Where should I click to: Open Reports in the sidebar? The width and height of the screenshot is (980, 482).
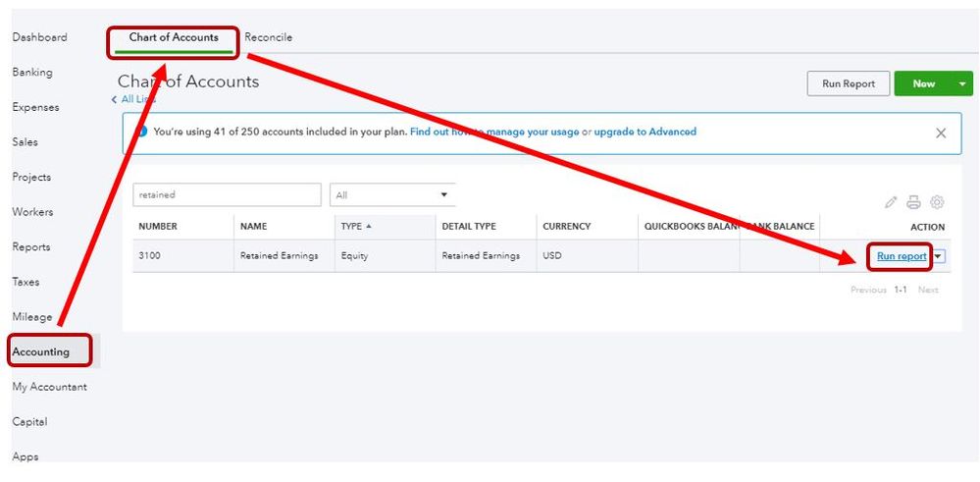click(31, 247)
